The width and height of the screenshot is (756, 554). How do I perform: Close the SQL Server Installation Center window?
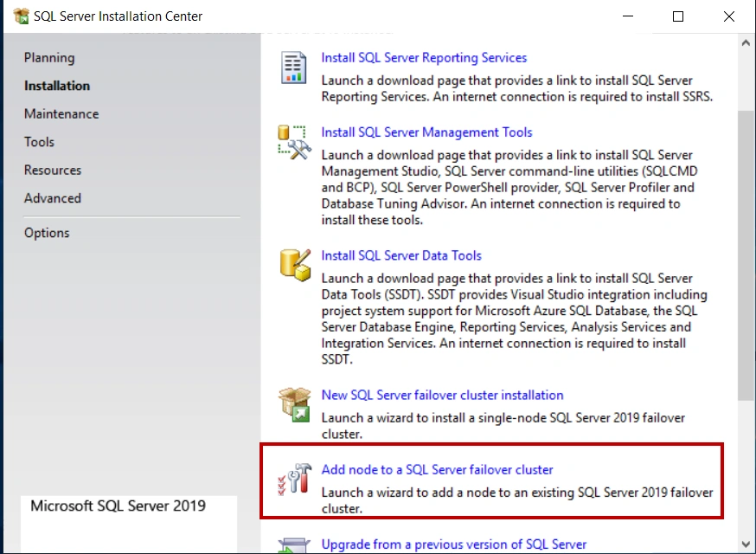point(729,16)
